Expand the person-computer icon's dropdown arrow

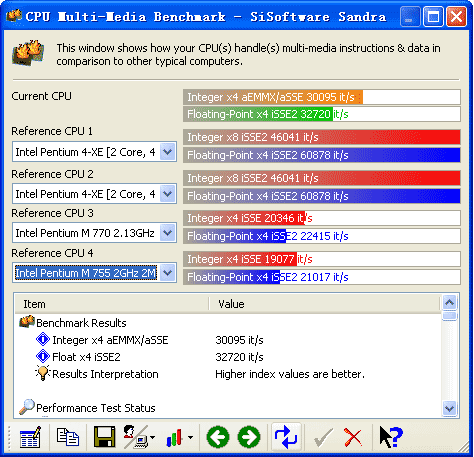click(152, 437)
